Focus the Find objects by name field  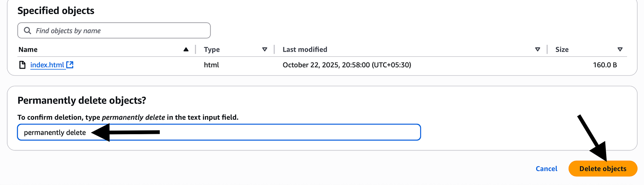coord(121,31)
